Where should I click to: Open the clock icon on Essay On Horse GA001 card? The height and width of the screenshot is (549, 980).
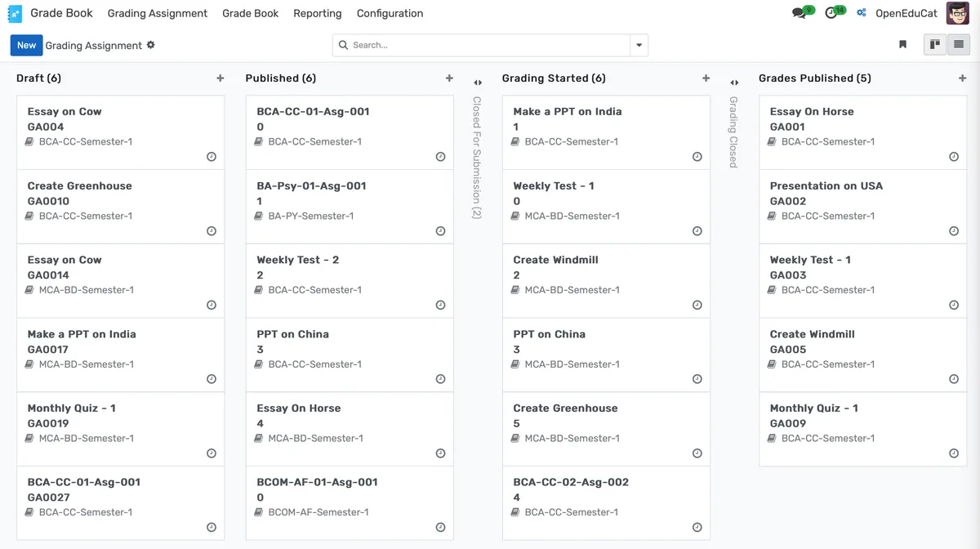pos(953,156)
